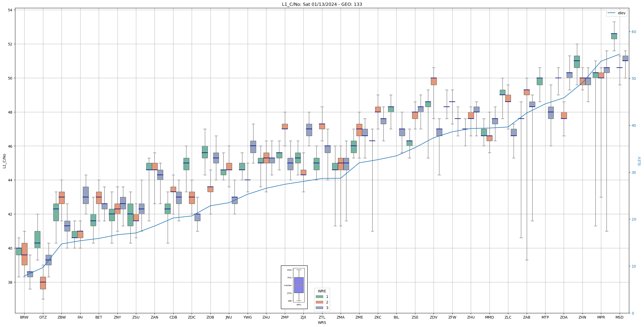Click the green WRE 1 legend swatch
The height and width of the screenshot is (327, 644).
pos(319,297)
